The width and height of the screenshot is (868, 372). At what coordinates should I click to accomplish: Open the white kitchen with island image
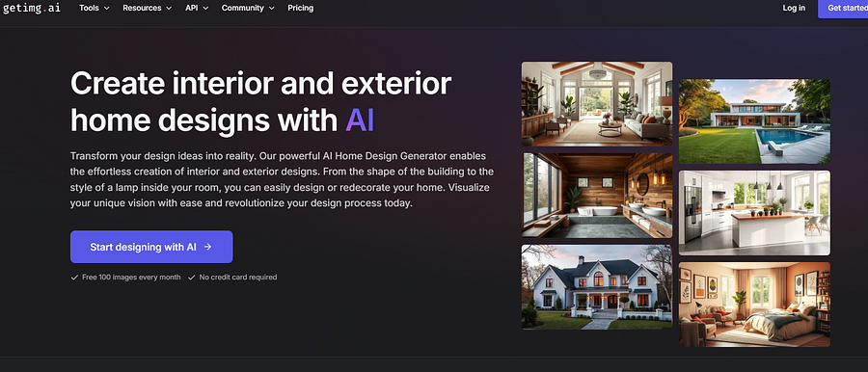coord(754,213)
